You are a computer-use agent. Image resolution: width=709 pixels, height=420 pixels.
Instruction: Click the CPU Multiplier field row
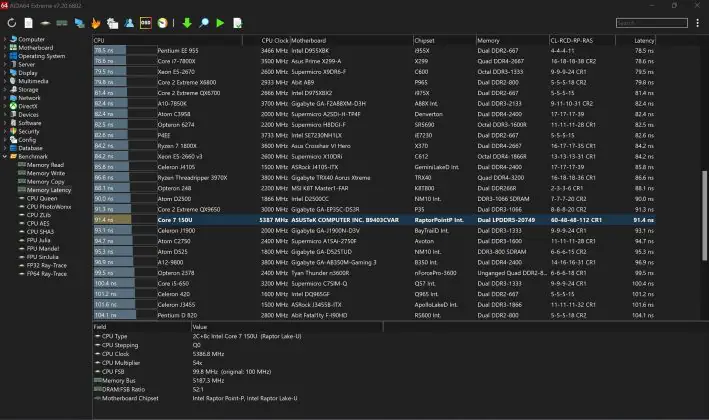[x=237, y=363]
